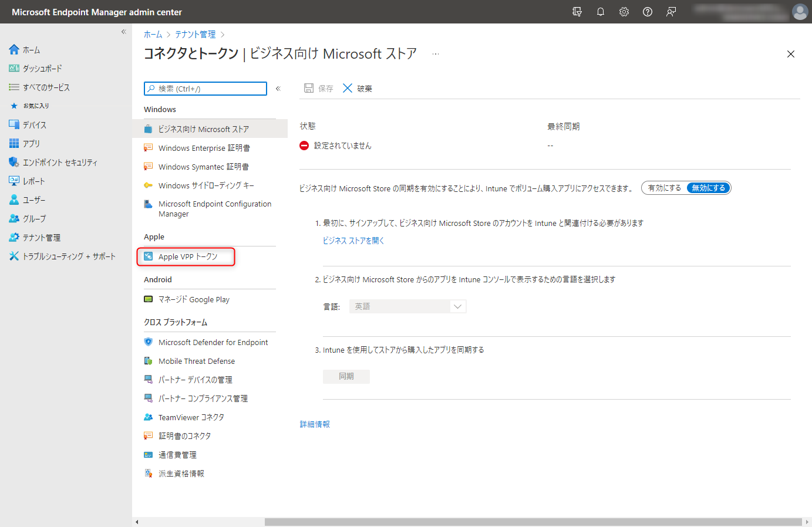The width and height of the screenshot is (812, 527).
Task: Open the Apple VPP トークン settings
Action: tap(186, 256)
